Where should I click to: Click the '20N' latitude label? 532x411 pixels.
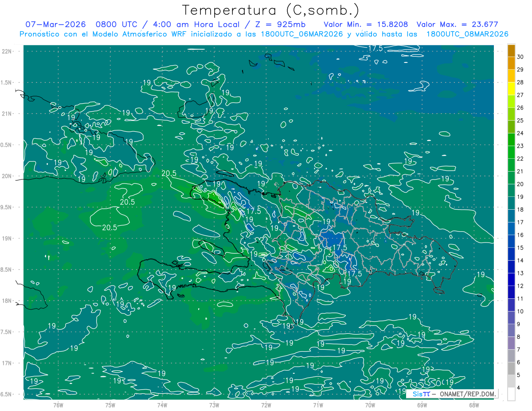(7, 176)
